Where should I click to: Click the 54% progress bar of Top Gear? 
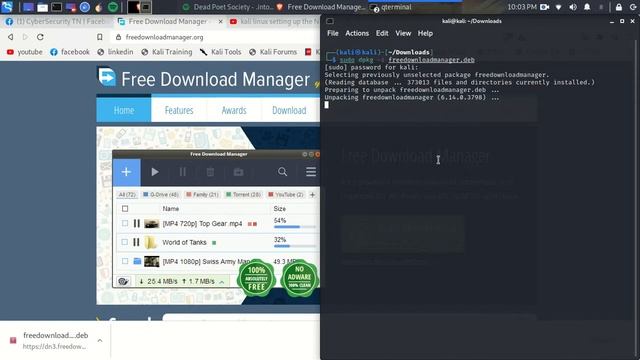click(295, 227)
